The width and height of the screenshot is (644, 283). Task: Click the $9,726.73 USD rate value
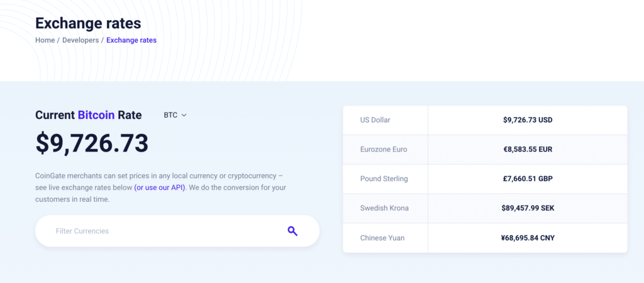point(528,120)
